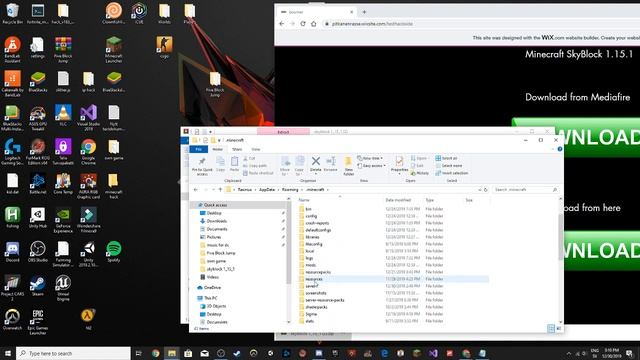640x360 pixels.
Task: Click the Move to ribbon icon
Action: pyautogui.click(x=285, y=166)
